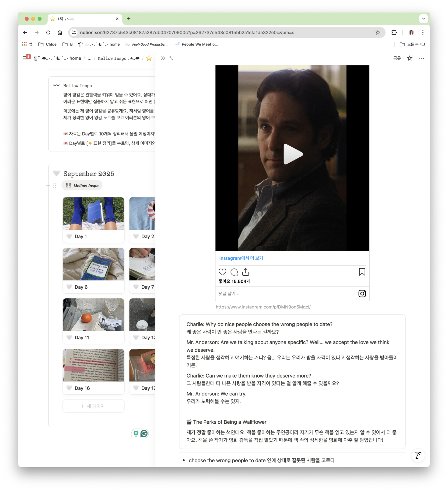The width and height of the screenshot is (448, 491).
Task: Expand hidden breadcrumb ellipsis
Action: (89, 59)
